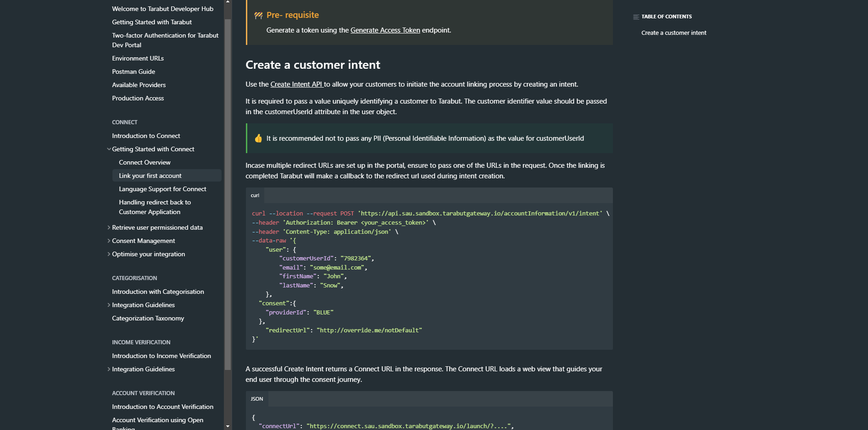Expand Categorisation Integration Guidelines chevron
The width and height of the screenshot is (868, 430).
[109, 305]
